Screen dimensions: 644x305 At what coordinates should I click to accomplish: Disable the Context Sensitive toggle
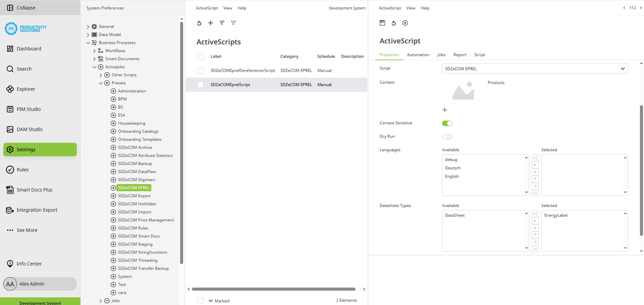tap(447, 123)
